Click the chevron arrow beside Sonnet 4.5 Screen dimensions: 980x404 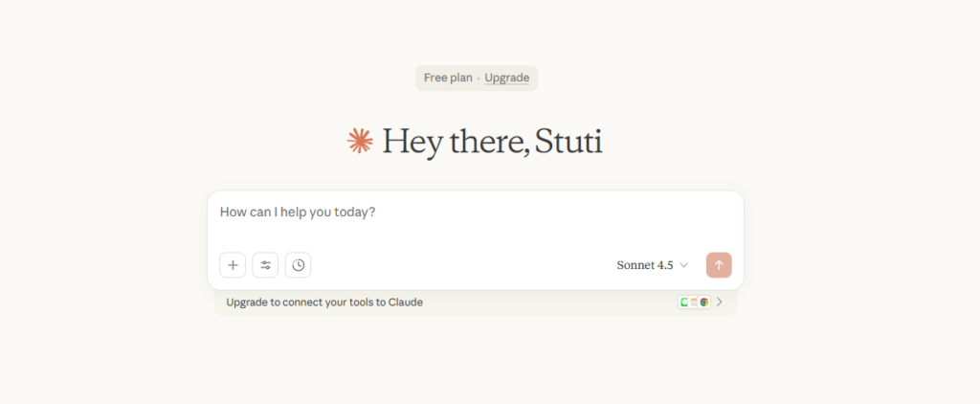pyautogui.click(x=683, y=265)
